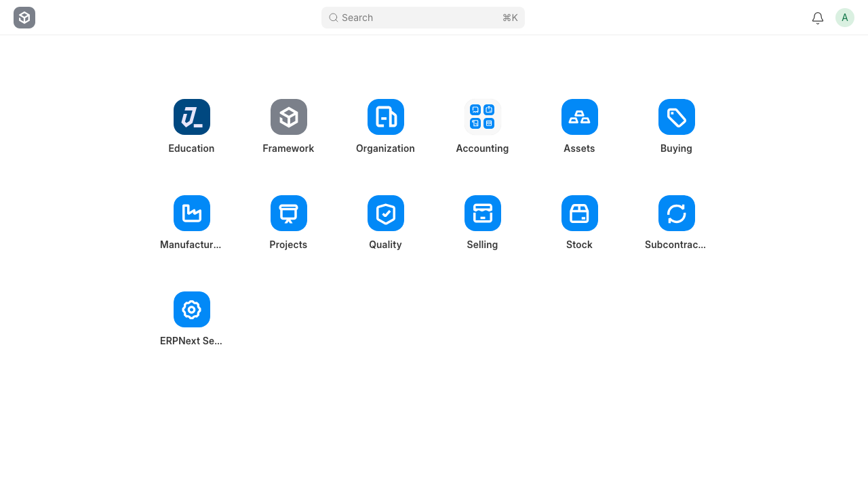Open the notifications bell

pos(818,18)
